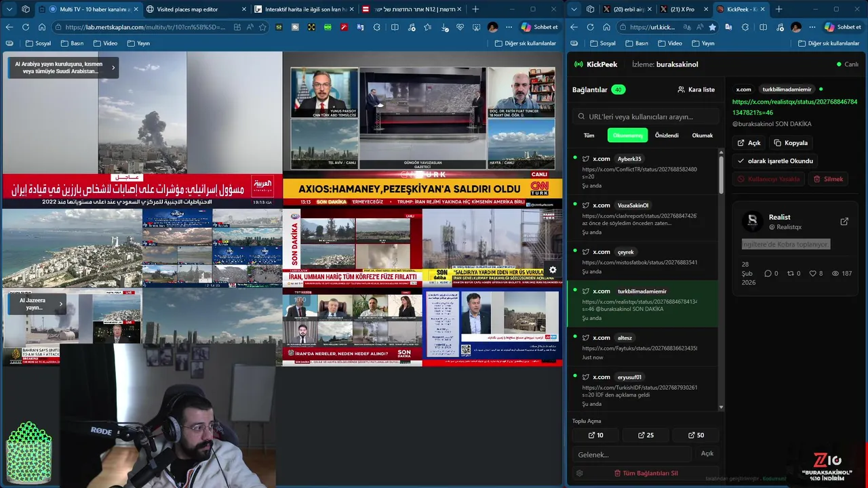Copy the link with Kopyala

coord(791,143)
